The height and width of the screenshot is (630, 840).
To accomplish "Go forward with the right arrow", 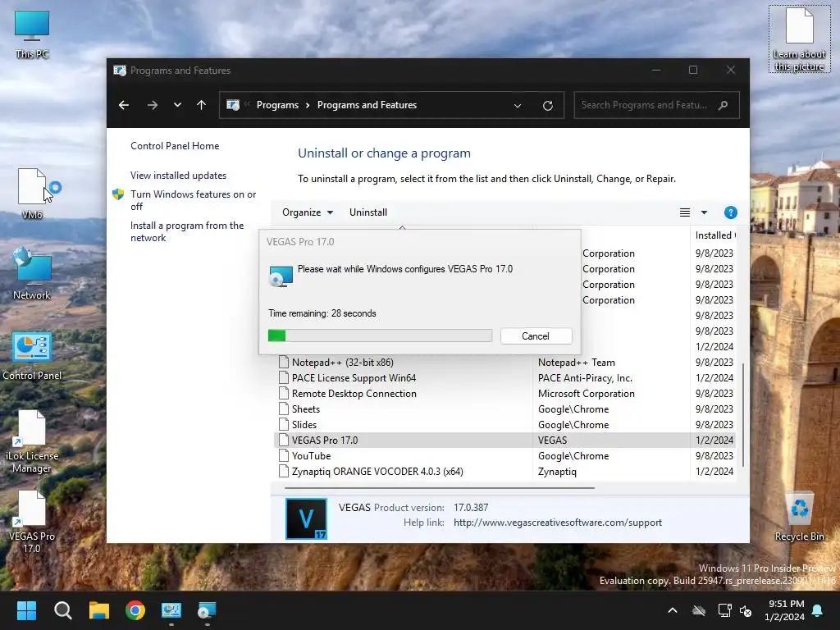I will [x=152, y=105].
